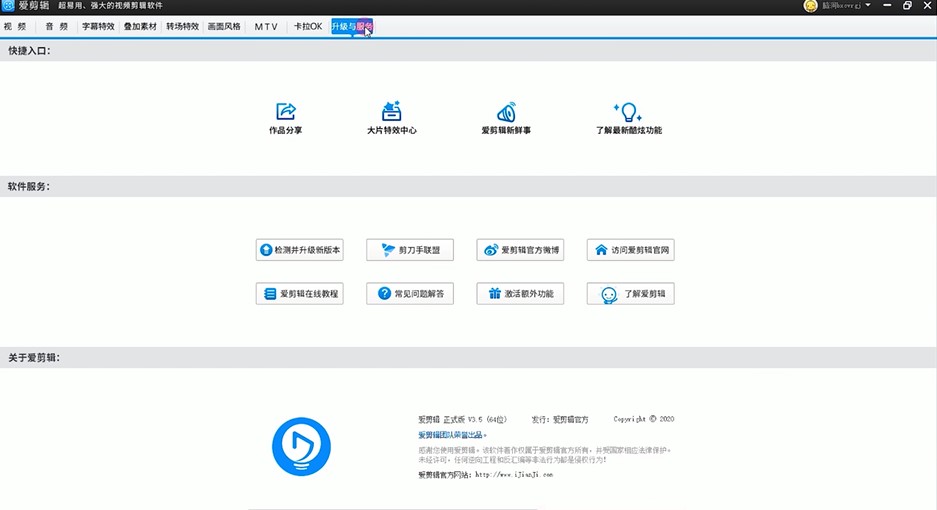Switch to the 转场特效 tab
This screenshot has width=937, height=510.
[x=182, y=26]
